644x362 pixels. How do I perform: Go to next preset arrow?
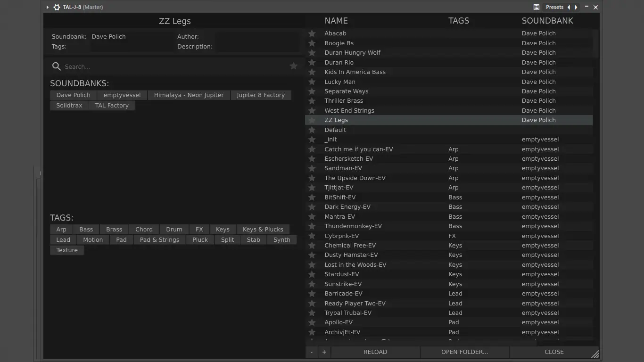(576, 7)
